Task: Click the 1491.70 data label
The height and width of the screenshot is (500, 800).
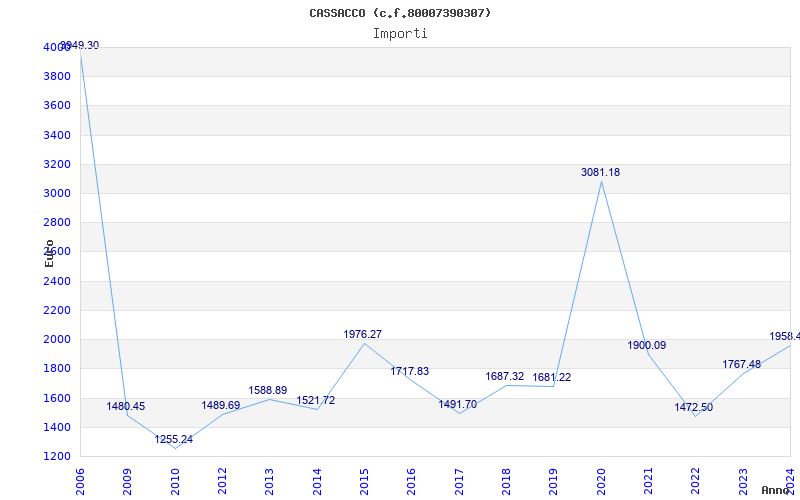Action: tap(458, 405)
